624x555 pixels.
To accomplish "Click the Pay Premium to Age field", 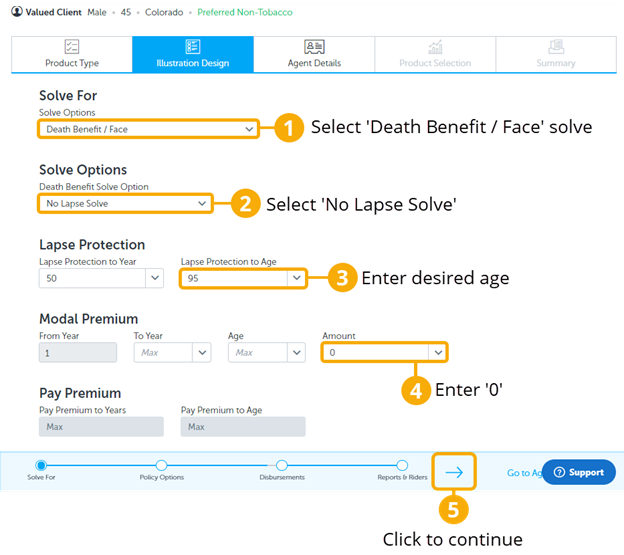I will click(243, 426).
